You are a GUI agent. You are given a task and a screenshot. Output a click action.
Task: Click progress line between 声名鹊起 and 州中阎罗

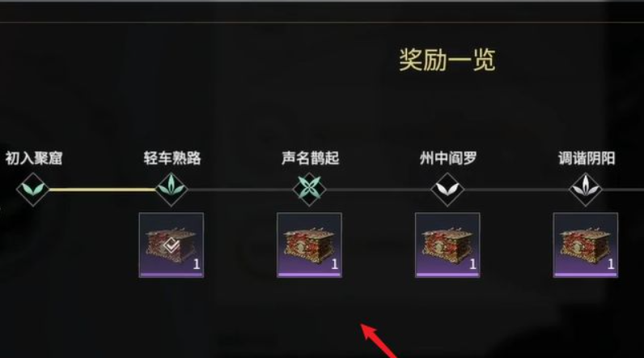coord(379,190)
